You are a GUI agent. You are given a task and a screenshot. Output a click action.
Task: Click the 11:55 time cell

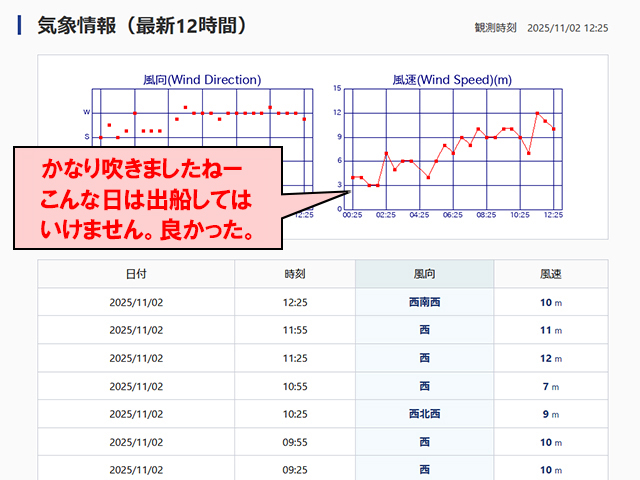click(295, 330)
